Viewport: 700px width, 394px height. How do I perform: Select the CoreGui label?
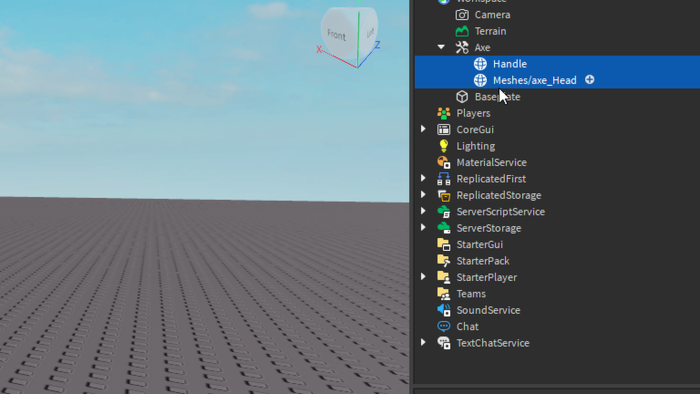tap(475, 129)
